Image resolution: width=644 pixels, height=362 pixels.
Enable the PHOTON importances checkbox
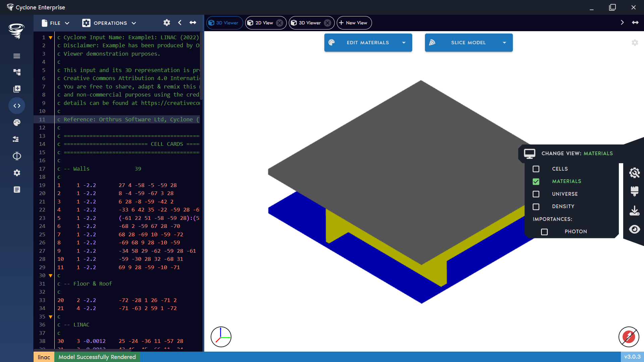pyautogui.click(x=544, y=232)
